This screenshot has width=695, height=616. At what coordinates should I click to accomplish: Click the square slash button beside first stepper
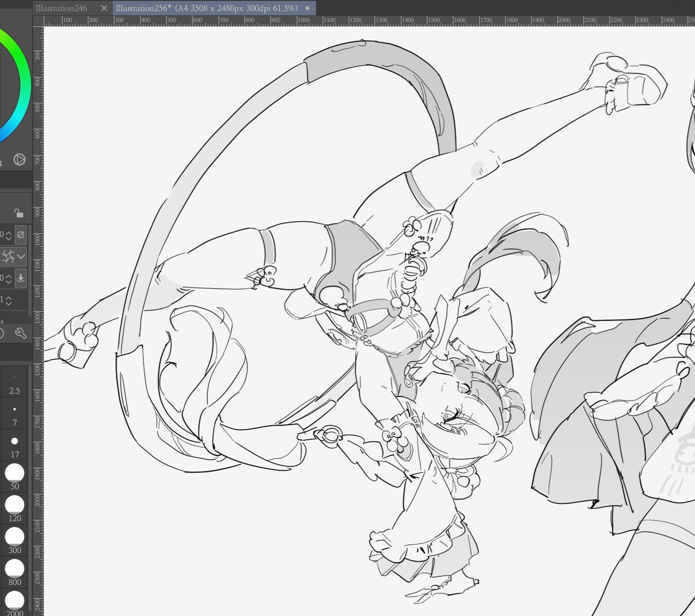click(20, 235)
